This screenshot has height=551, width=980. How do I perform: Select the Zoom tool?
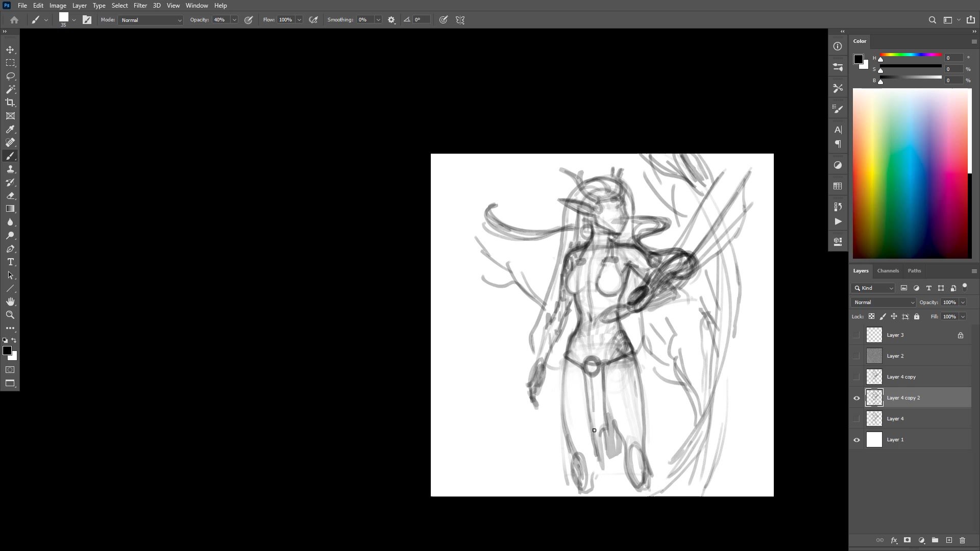(10, 315)
